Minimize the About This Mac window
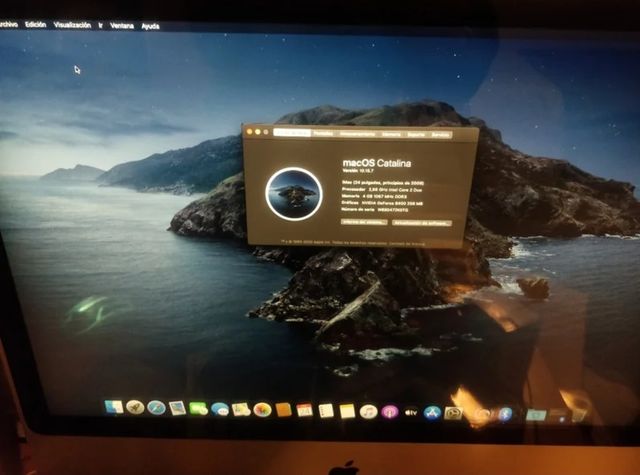The width and height of the screenshot is (640, 475). [x=258, y=132]
